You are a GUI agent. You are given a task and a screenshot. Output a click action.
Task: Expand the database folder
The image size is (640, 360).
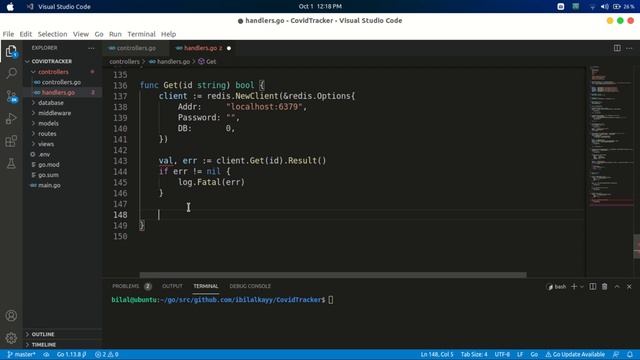(51, 103)
